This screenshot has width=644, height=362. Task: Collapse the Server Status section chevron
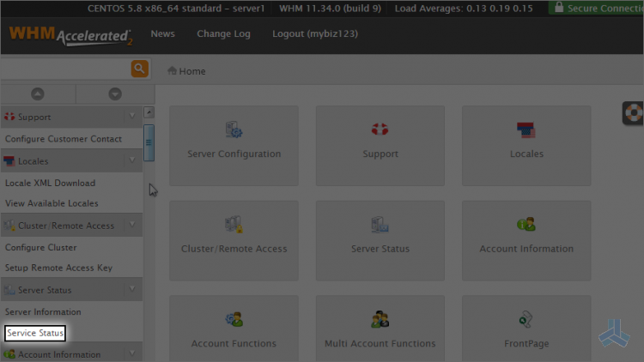(132, 289)
